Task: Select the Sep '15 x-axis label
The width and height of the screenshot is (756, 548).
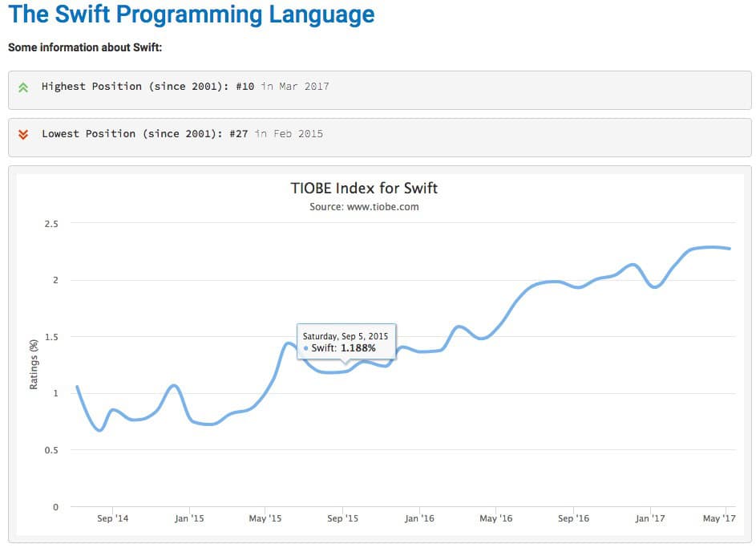Action: click(342, 518)
